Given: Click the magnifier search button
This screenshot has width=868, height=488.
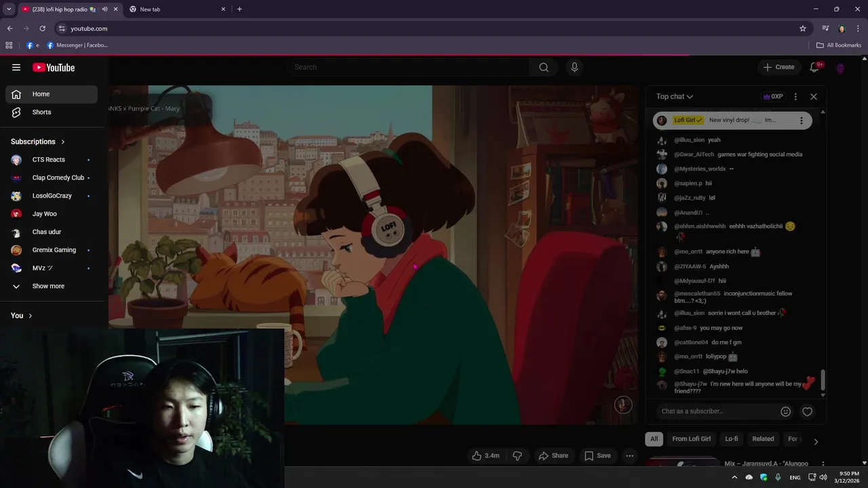Looking at the screenshot, I should click(x=544, y=67).
